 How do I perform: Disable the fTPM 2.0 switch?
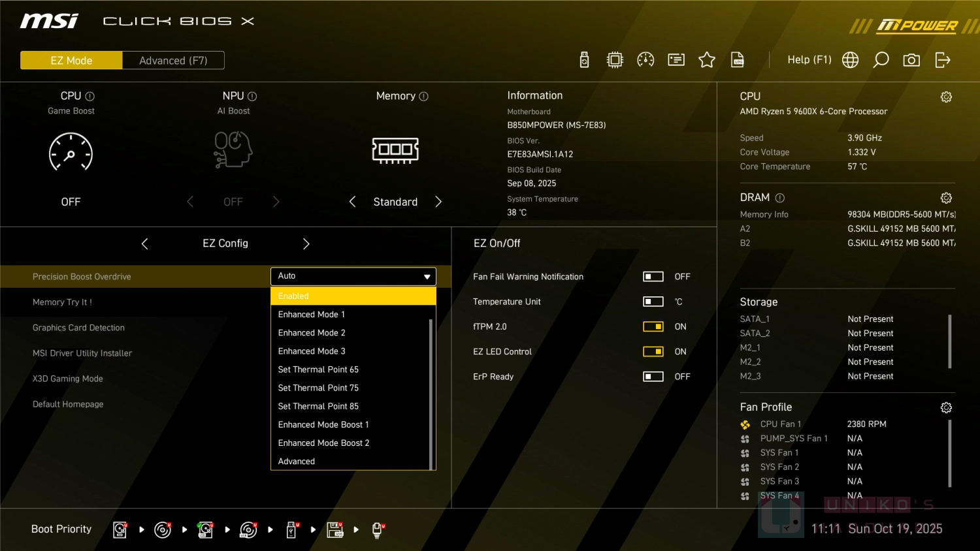click(653, 326)
